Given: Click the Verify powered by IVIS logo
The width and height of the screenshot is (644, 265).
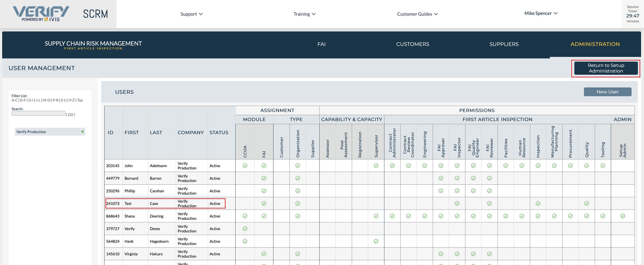Looking at the screenshot, I should tap(41, 14).
